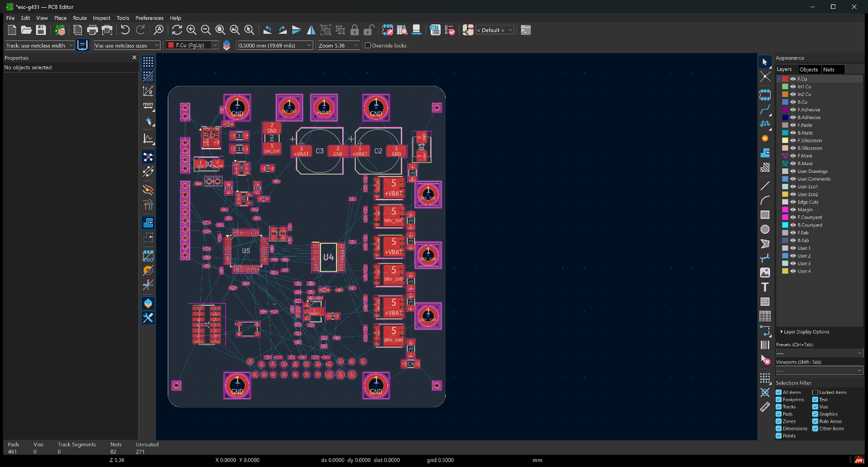
Task: Open the scripting console icon
Action: pyautogui.click(x=525, y=30)
